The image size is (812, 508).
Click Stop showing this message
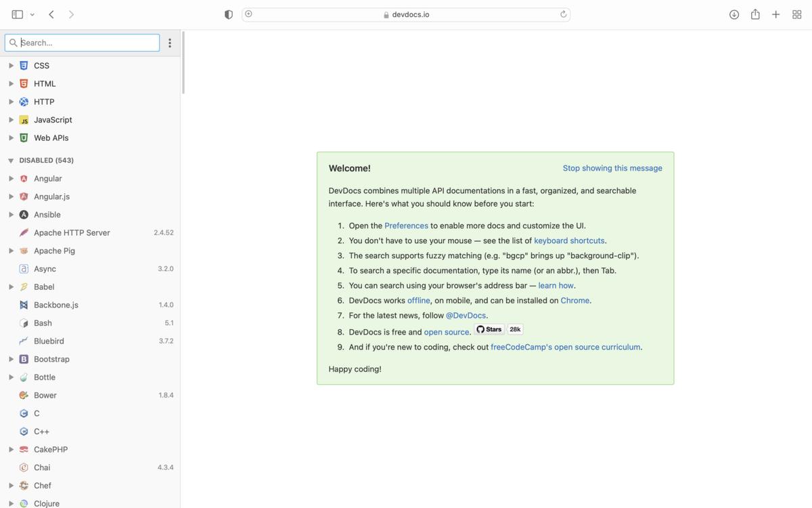point(612,168)
